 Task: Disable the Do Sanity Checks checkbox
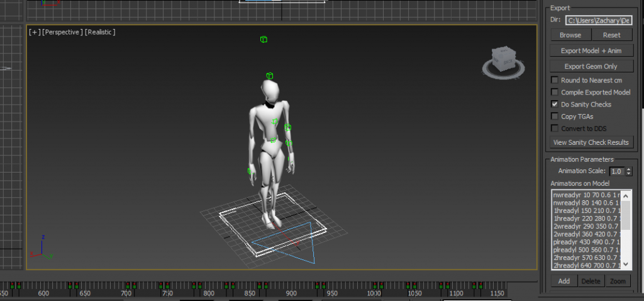[x=555, y=104]
